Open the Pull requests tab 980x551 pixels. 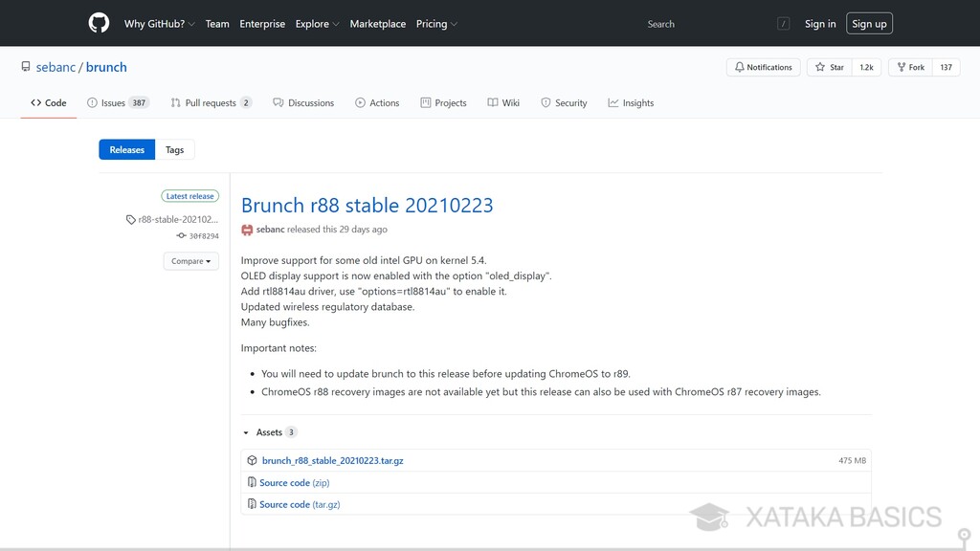point(212,102)
